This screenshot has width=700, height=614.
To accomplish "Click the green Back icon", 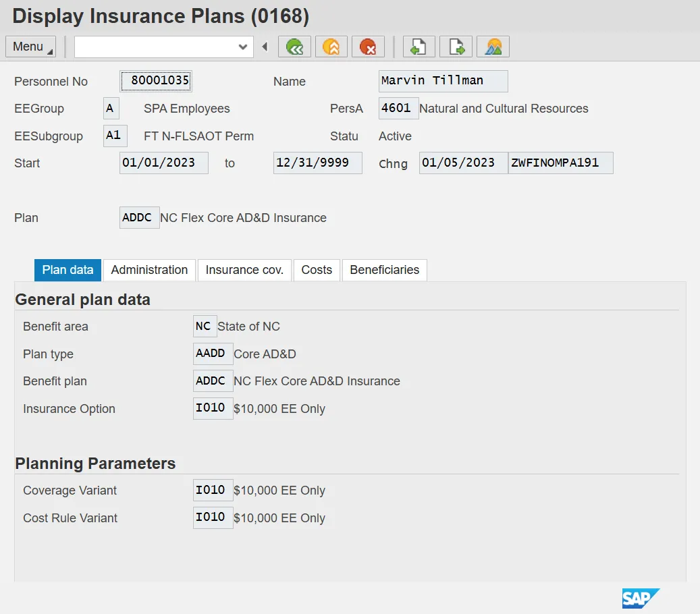I will [294, 47].
